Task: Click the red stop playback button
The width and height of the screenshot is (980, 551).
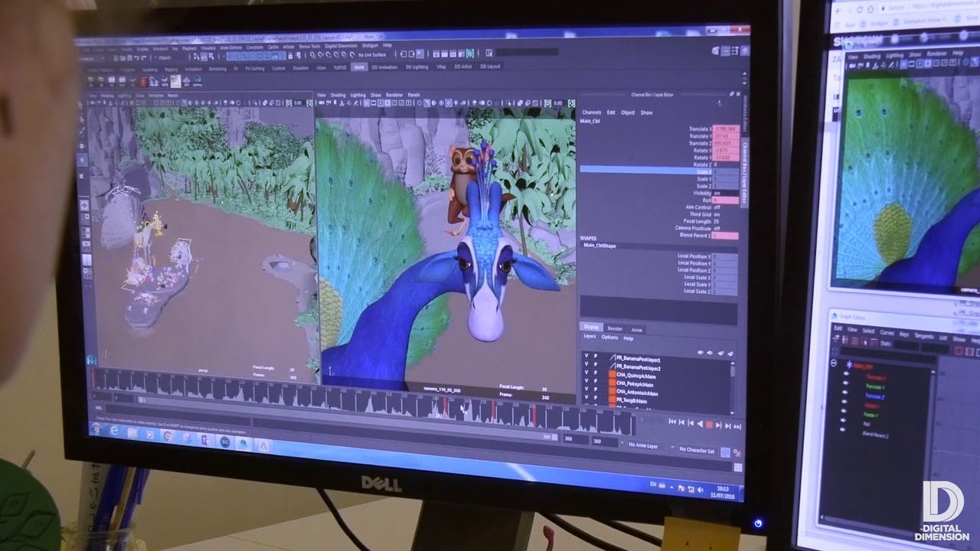Action: pyautogui.click(x=709, y=425)
